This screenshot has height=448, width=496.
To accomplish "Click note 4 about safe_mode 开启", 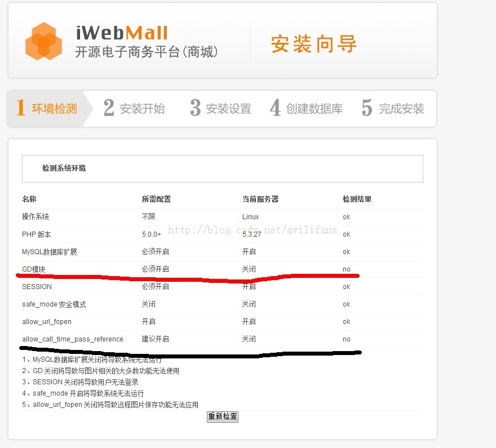I will [83, 394].
